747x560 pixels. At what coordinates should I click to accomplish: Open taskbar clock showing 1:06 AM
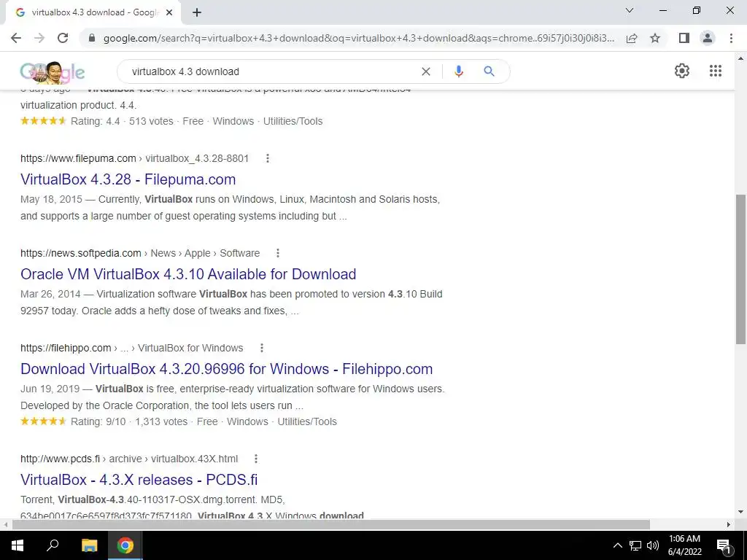coord(684,545)
